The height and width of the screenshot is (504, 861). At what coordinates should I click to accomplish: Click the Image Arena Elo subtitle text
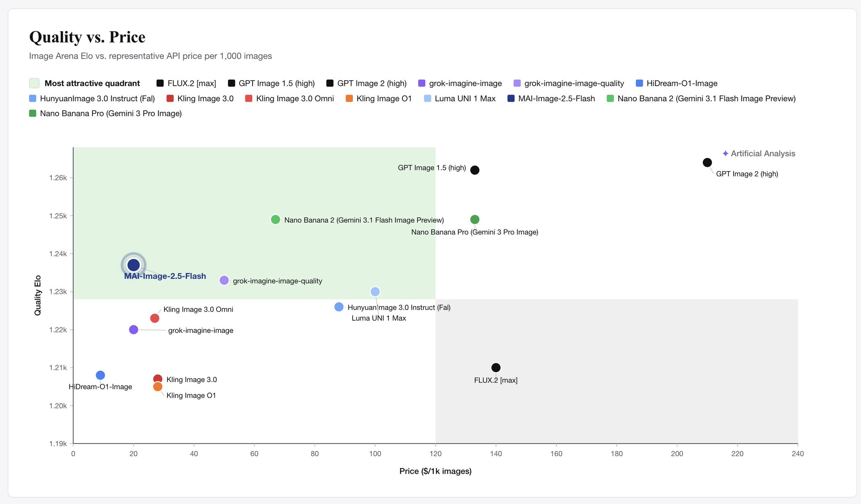[151, 56]
